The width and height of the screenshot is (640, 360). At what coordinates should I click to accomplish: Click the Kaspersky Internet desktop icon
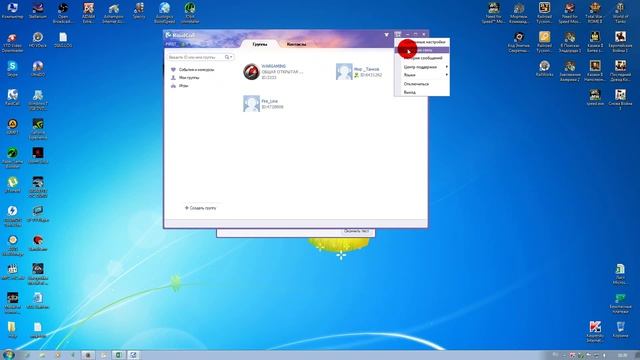click(x=595, y=331)
